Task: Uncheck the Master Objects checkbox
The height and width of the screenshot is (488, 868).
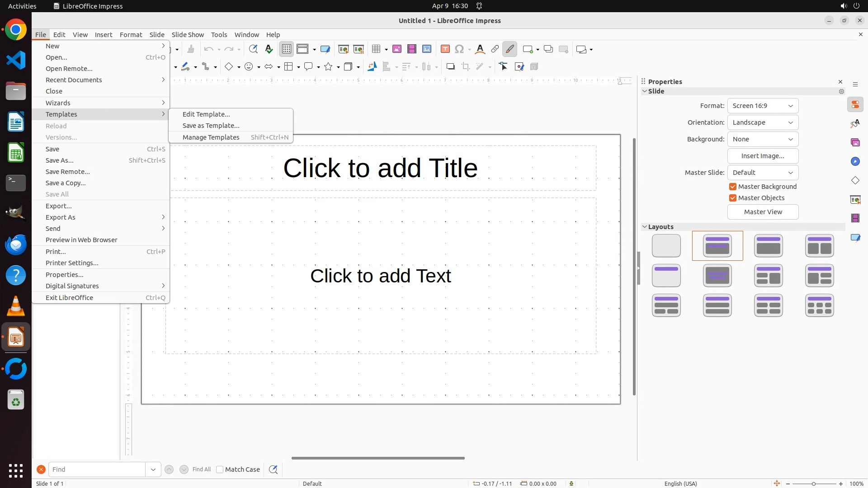Action: pyautogui.click(x=733, y=198)
